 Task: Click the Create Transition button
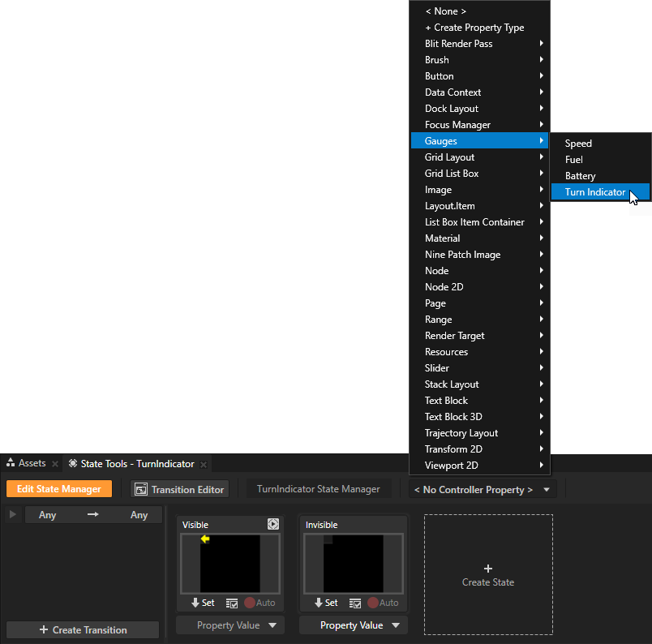coord(83,630)
